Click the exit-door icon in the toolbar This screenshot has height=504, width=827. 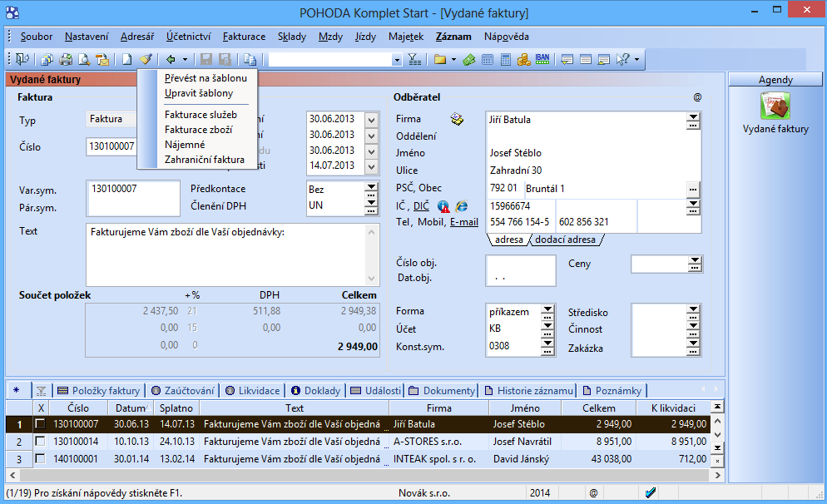[x=22, y=60]
